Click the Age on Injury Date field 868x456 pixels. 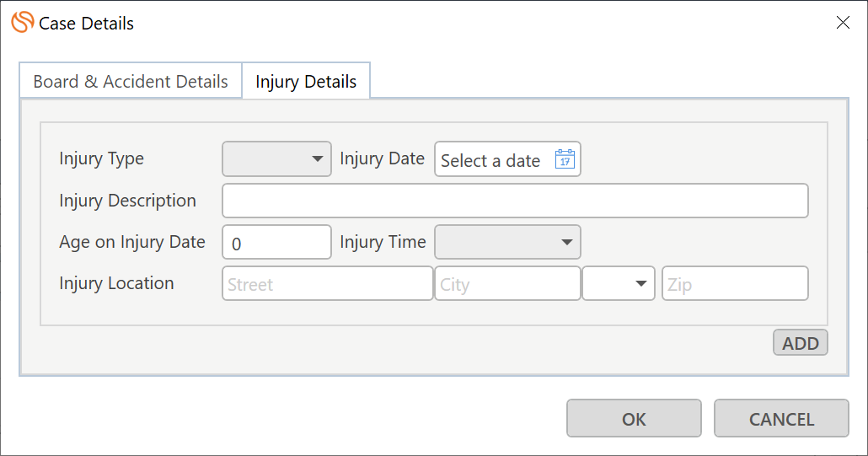pyautogui.click(x=276, y=242)
